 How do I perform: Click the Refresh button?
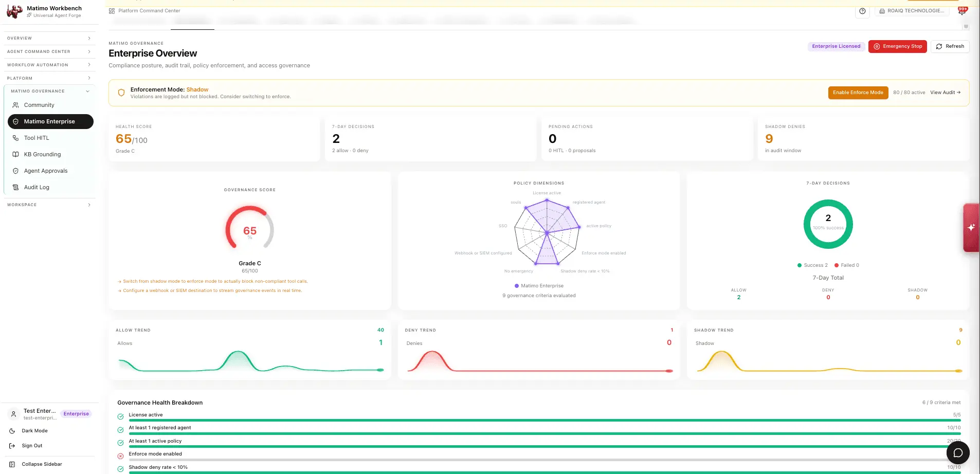tap(950, 46)
